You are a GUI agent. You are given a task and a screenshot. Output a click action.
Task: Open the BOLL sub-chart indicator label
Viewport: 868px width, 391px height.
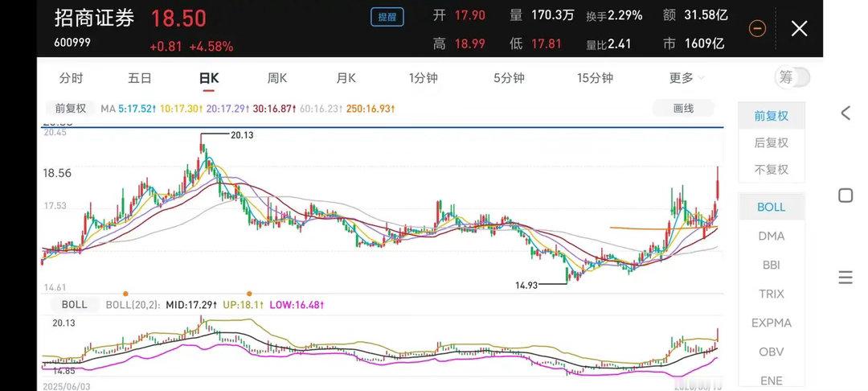(74, 305)
